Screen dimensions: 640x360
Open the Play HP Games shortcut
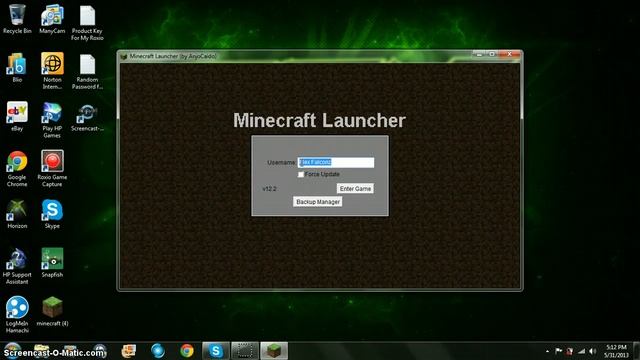click(x=52, y=120)
